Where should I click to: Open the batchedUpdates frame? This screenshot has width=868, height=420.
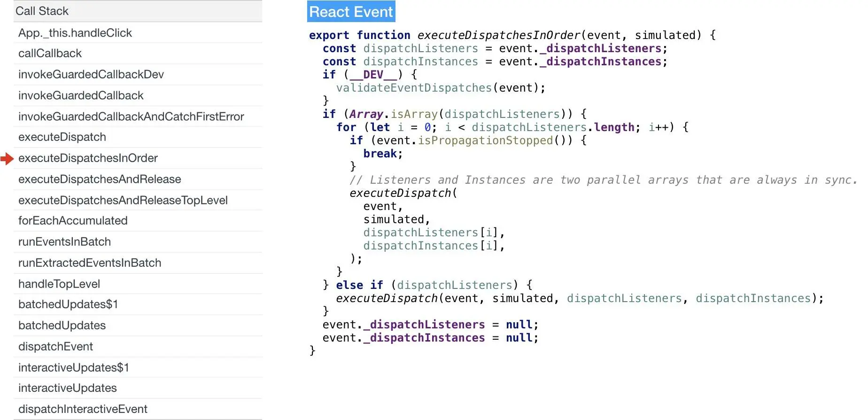(138, 326)
